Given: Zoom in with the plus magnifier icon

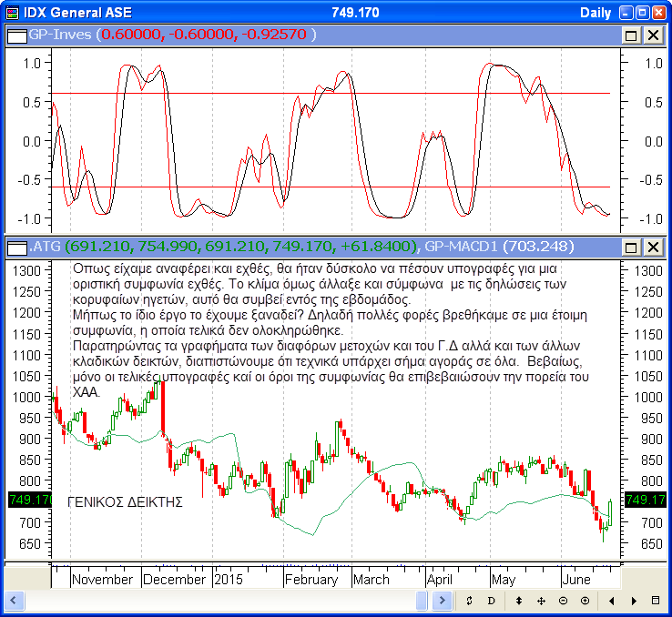Looking at the screenshot, I should coord(585,601).
